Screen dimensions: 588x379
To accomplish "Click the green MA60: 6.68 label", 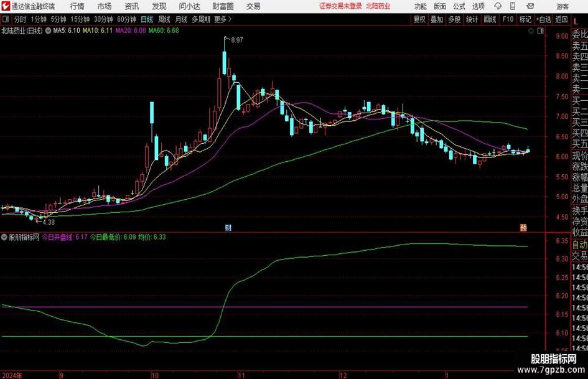I will click(x=164, y=30).
